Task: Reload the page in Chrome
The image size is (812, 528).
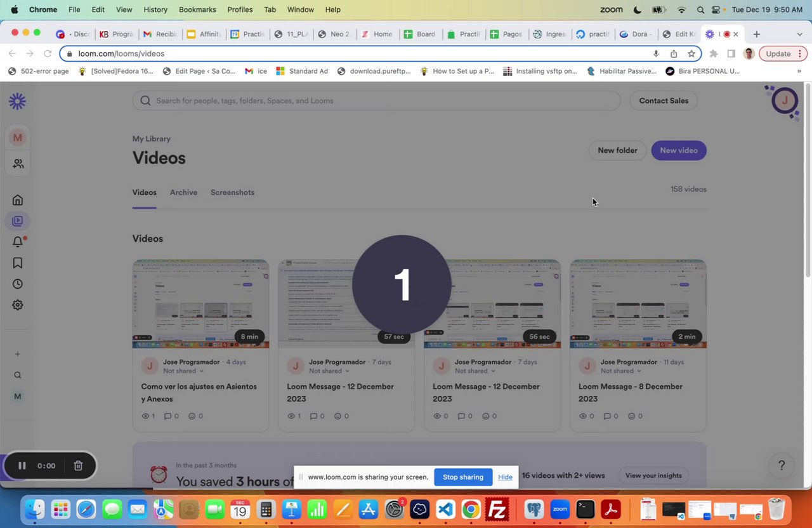Action: pyautogui.click(x=48, y=54)
